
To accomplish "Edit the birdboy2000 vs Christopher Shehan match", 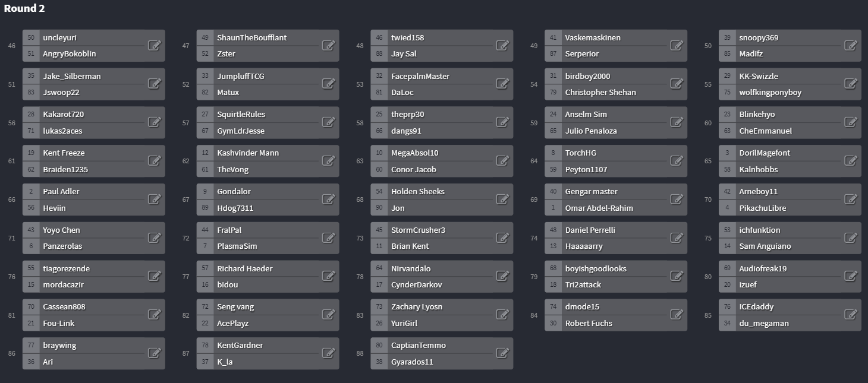I will (677, 84).
